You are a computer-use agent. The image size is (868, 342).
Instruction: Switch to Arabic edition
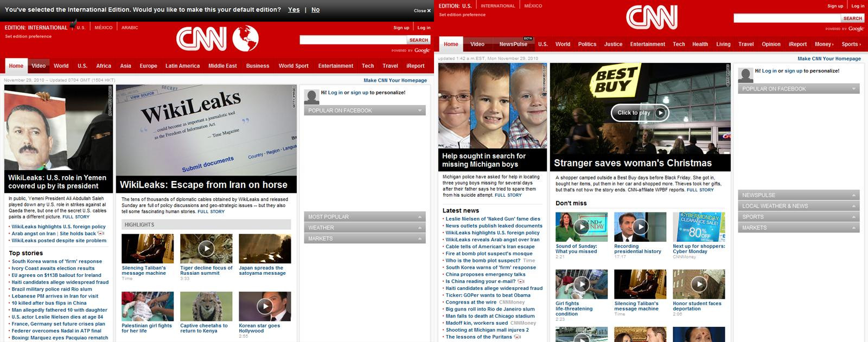(130, 28)
